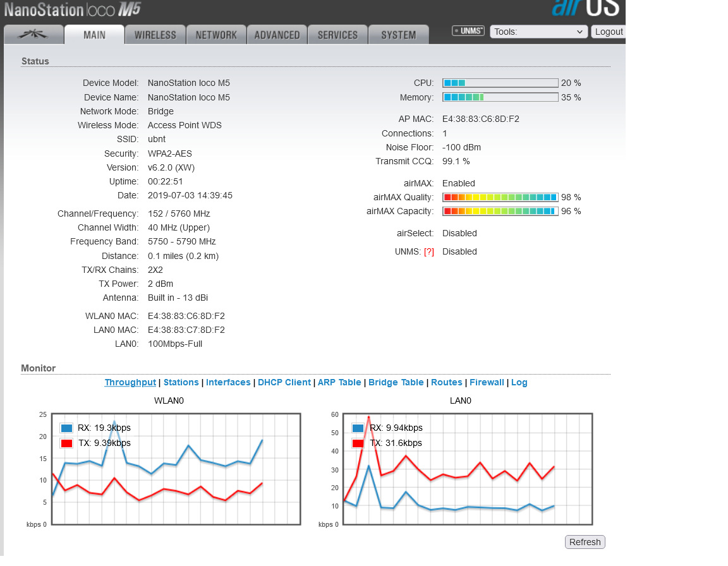Click the Version value v6.2.0 (XW)

[x=171, y=168]
